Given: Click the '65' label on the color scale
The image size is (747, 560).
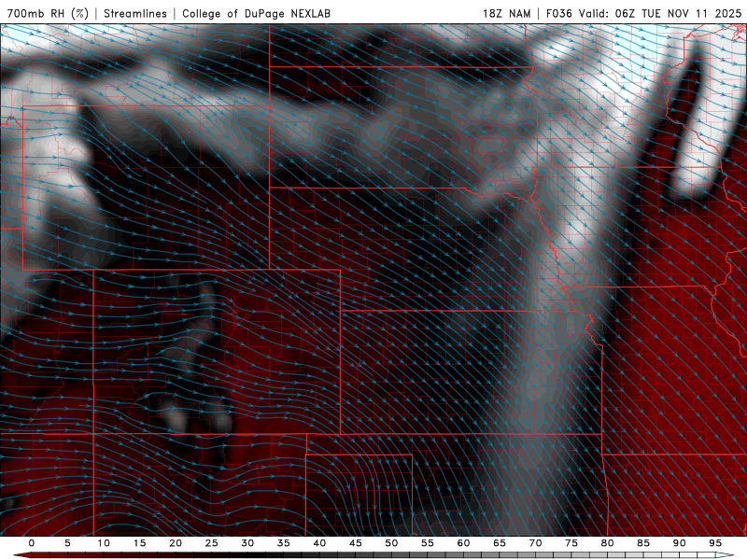Looking at the screenshot, I should coord(500,543).
